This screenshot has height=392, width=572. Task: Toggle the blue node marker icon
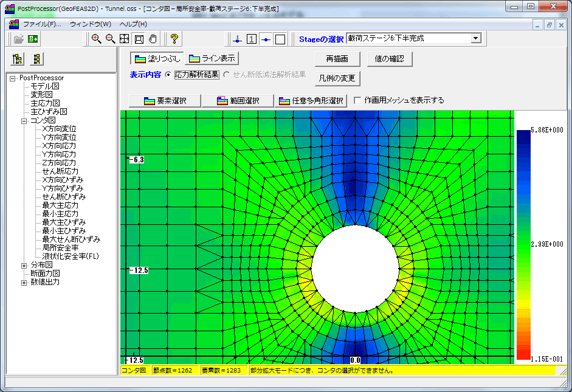tap(266, 39)
